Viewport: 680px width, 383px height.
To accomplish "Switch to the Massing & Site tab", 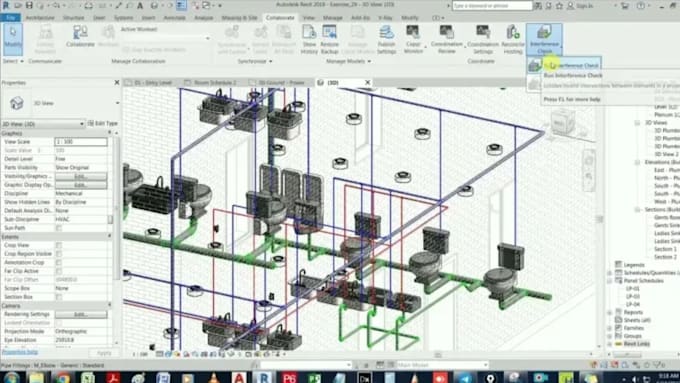I will tap(239, 18).
